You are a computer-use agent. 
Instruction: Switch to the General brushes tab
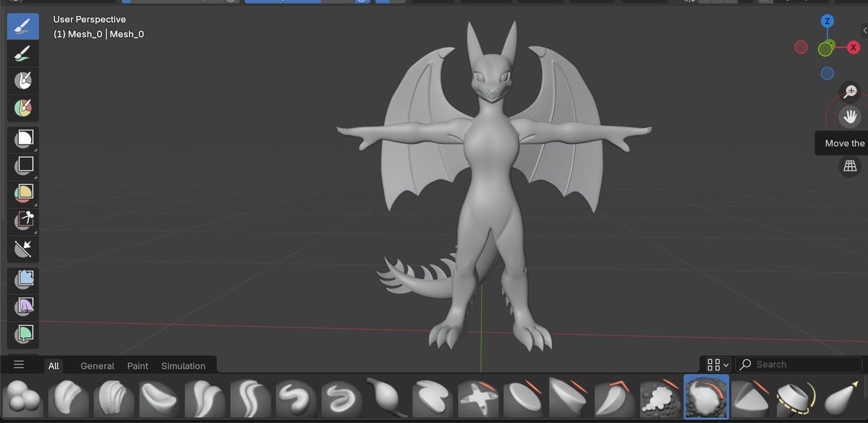(x=98, y=366)
